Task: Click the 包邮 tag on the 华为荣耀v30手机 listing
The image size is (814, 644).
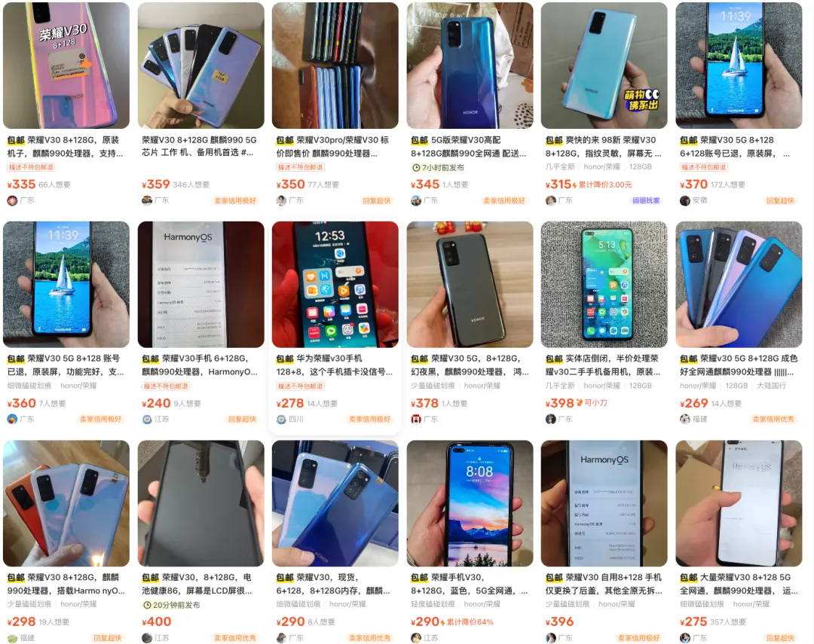Action: pyautogui.click(x=285, y=359)
